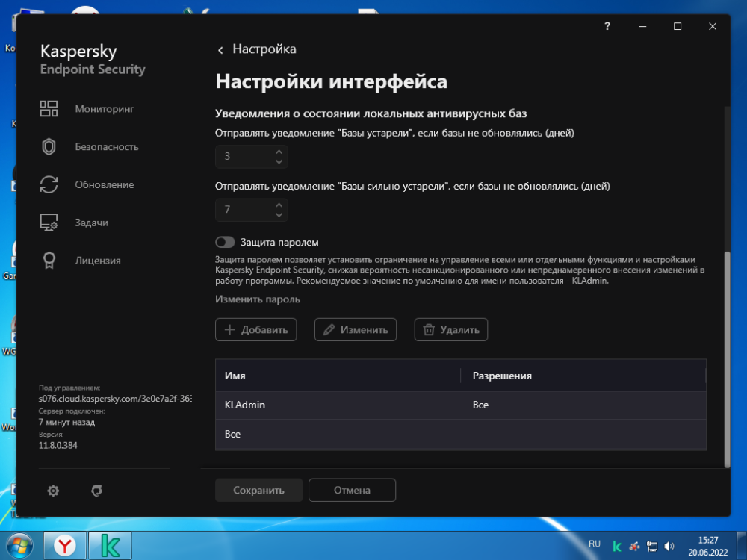Click the Kaspersky tray icon
This screenshot has width=747, height=560.
tap(617, 546)
